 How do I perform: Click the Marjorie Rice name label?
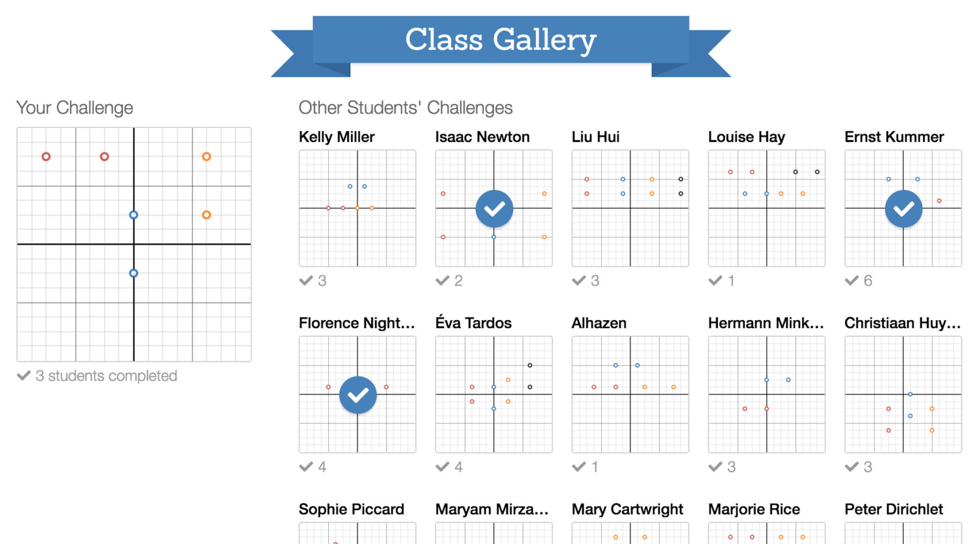(x=754, y=509)
